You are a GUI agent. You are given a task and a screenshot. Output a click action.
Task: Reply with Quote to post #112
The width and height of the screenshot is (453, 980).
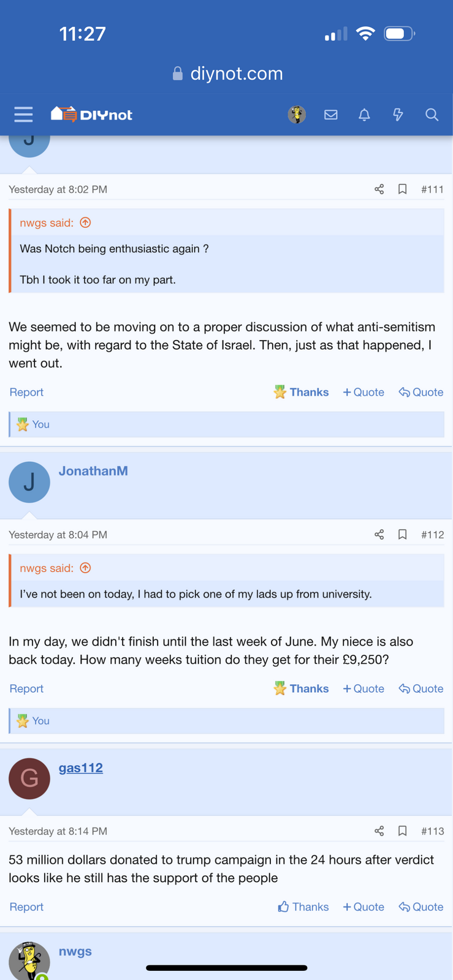[421, 689]
